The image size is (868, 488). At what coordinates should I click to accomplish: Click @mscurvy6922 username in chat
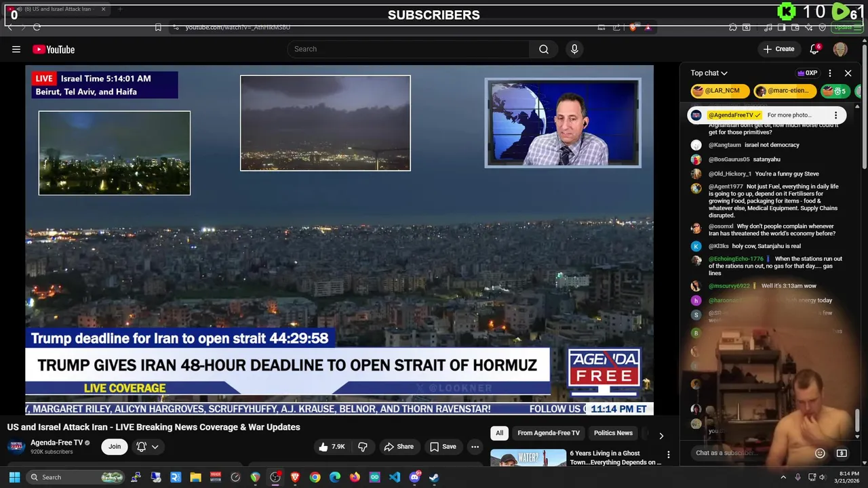729,286
